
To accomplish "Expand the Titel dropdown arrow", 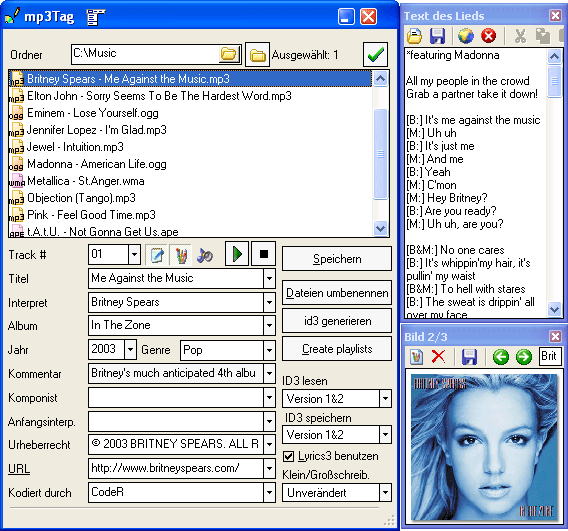I will (269, 278).
